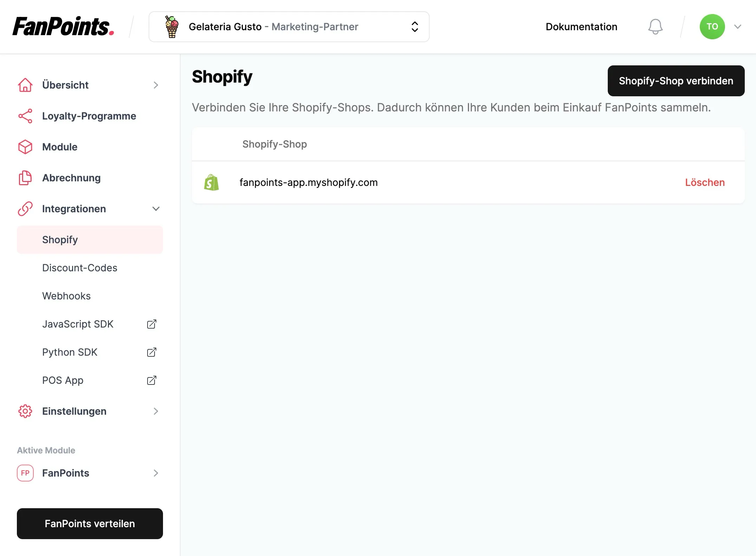Open the Module section
Viewport: 756px width, 556px height.
coord(90,147)
